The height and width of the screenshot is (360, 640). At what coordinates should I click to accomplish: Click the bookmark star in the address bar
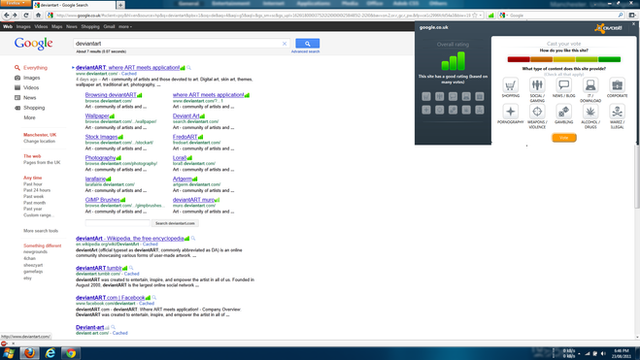[474, 15]
